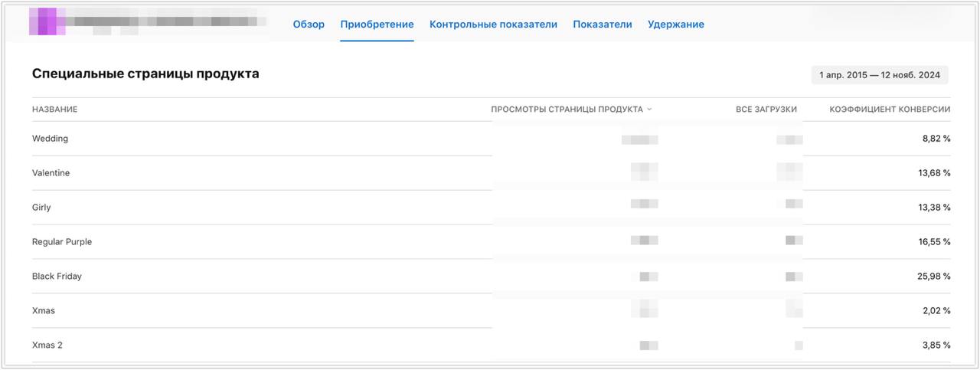Sort by the Все загрузки column header
This screenshot has width=980, height=370.
click(x=766, y=110)
